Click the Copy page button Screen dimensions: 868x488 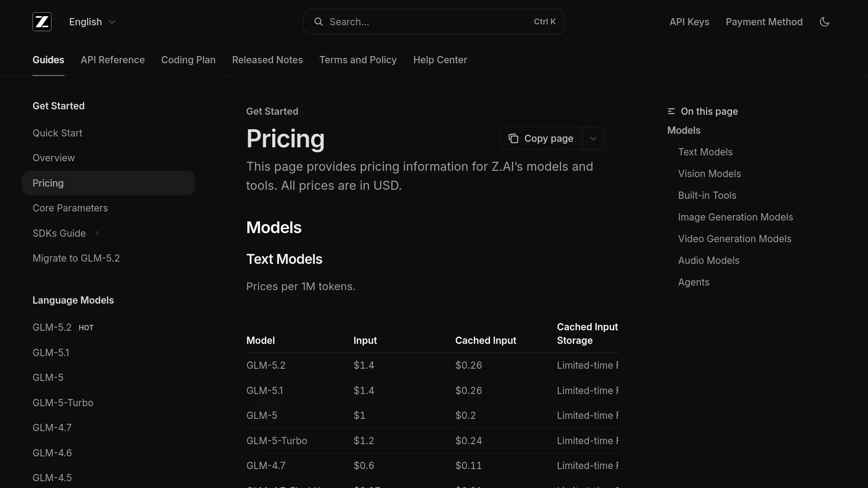tap(541, 138)
